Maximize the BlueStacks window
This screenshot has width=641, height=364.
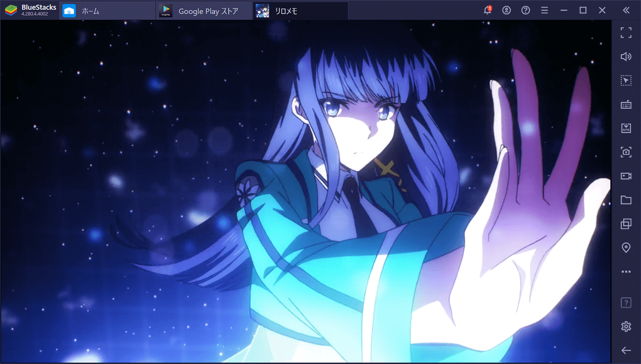click(x=583, y=10)
